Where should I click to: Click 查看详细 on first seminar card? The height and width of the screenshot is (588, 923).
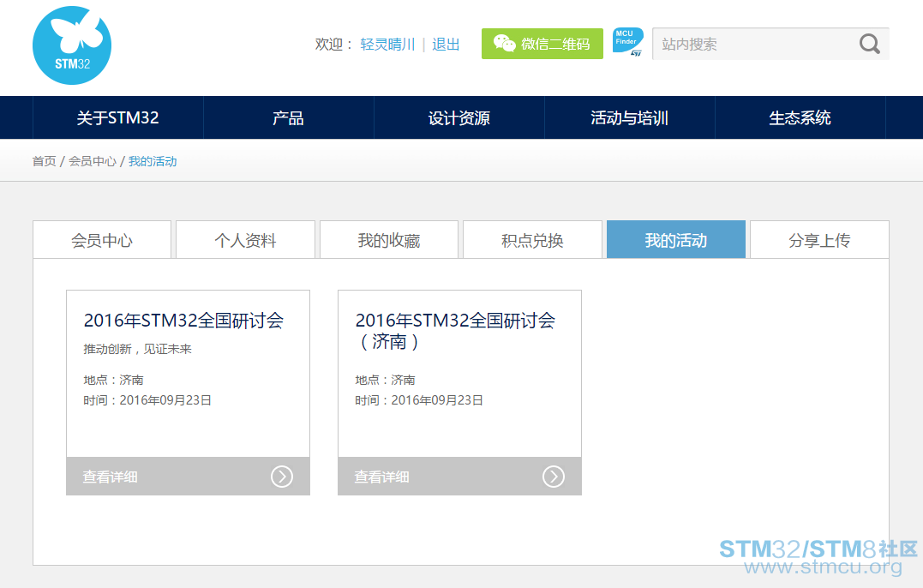(110, 477)
